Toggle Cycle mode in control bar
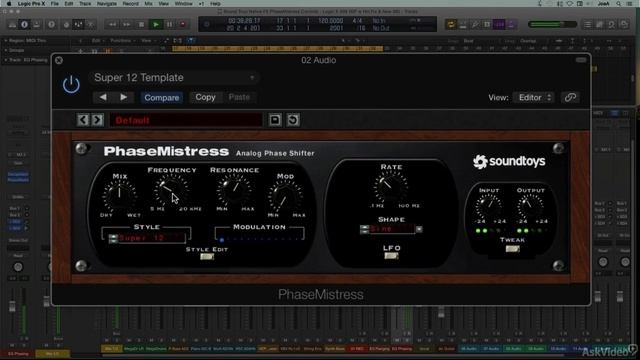Screen dimensions: 640x360 (451, 24)
